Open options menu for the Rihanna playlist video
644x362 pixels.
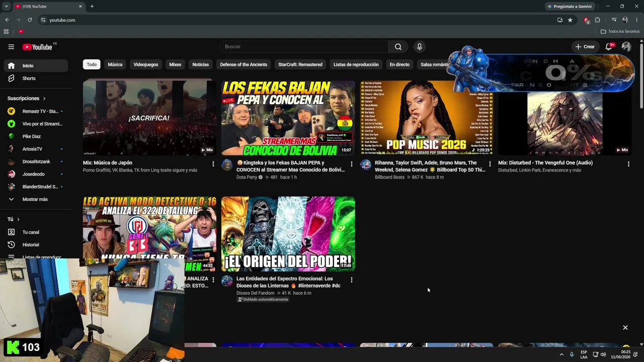point(490,164)
